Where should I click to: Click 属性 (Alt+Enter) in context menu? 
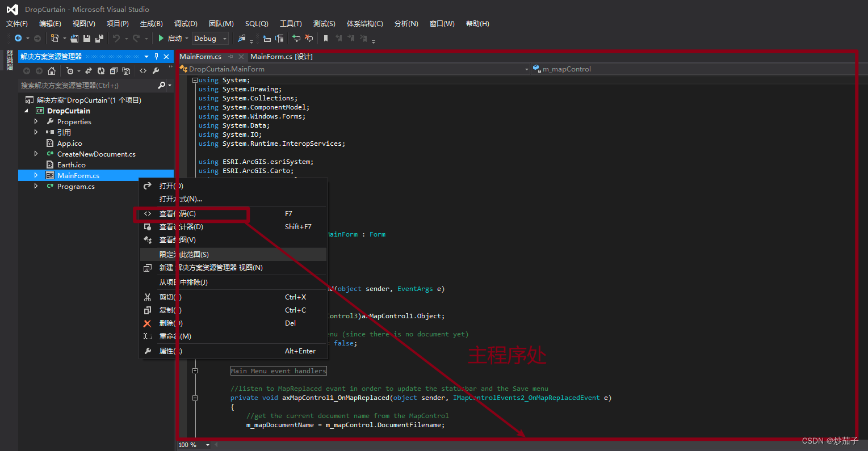click(233, 351)
